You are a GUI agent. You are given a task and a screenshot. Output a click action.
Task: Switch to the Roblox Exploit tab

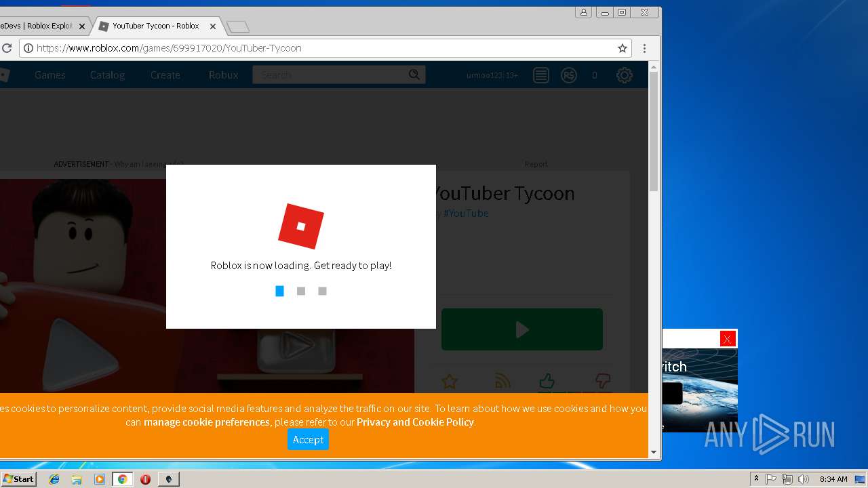[37, 26]
